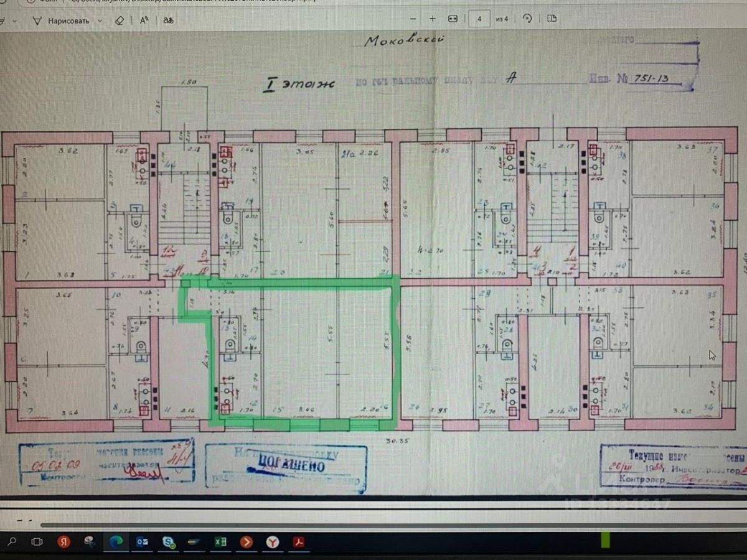This screenshot has height=560, width=747.
Task: Click the Yandex Я taskbar icon
Action: (63, 542)
